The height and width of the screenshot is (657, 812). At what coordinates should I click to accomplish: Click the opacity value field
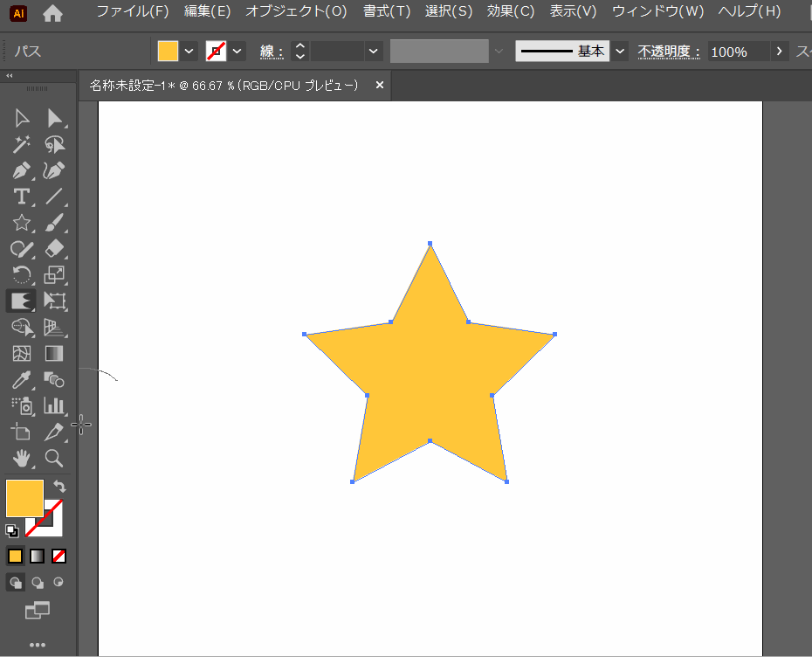coord(739,52)
